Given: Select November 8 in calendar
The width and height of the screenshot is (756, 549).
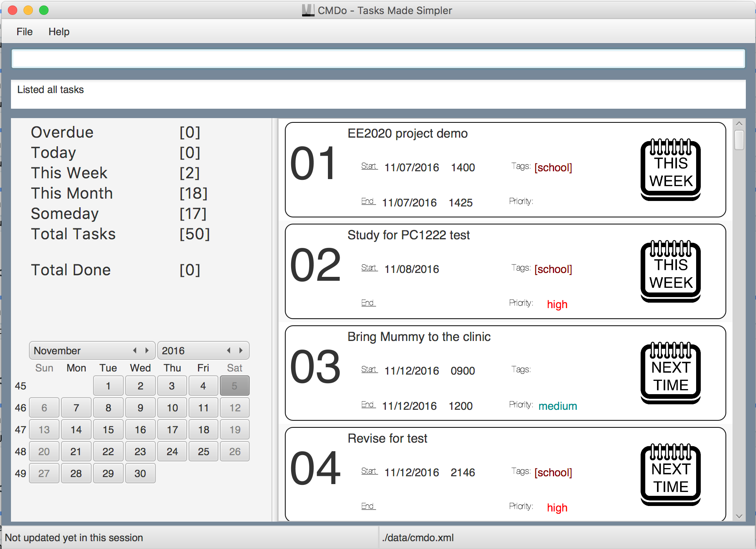Looking at the screenshot, I should click(108, 408).
